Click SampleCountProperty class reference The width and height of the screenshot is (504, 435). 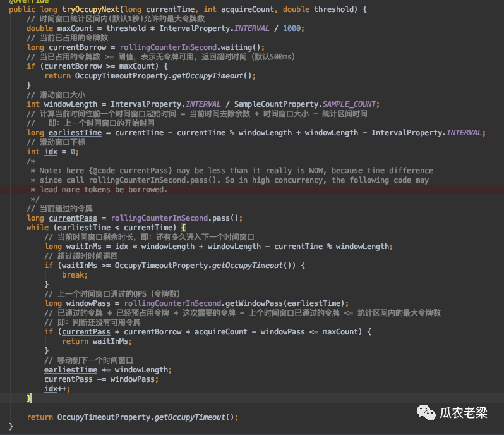(276, 104)
